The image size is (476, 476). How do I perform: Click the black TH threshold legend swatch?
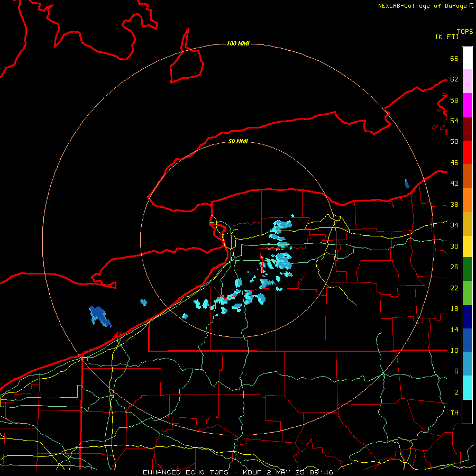point(467,411)
